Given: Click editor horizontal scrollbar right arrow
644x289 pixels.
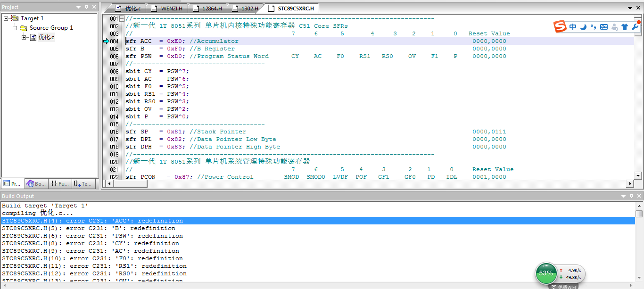Looking at the screenshot, I should point(630,183).
